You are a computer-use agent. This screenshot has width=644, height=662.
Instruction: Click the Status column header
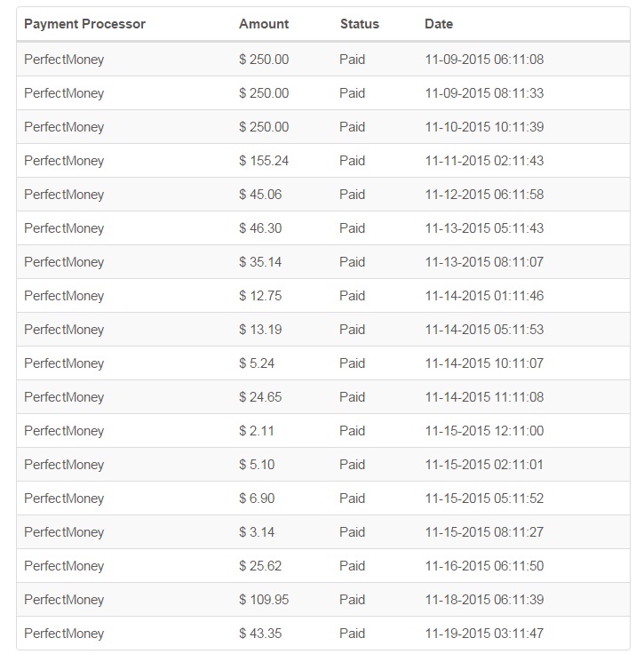point(360,24)
